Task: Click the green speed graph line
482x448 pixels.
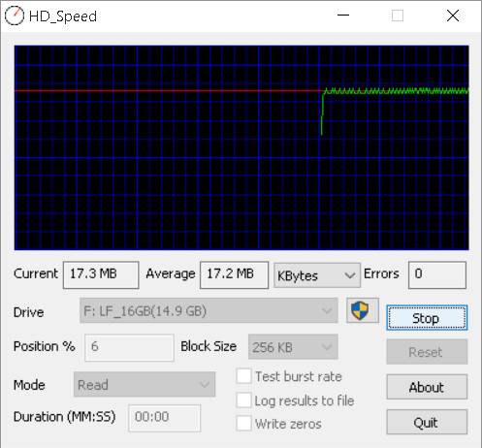Action: [395, 91]
